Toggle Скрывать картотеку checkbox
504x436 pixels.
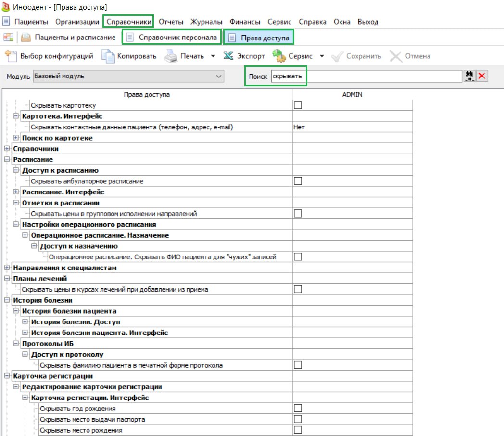298,105
